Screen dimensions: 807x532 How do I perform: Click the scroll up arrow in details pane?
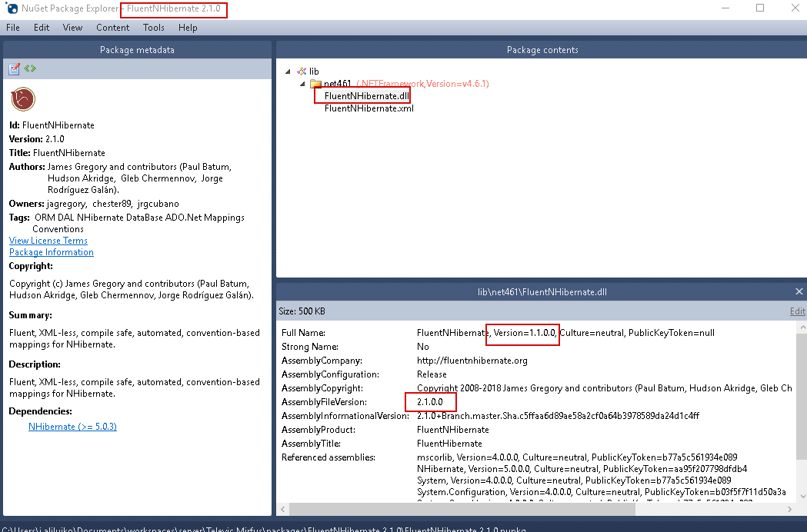tap(802, 327)
